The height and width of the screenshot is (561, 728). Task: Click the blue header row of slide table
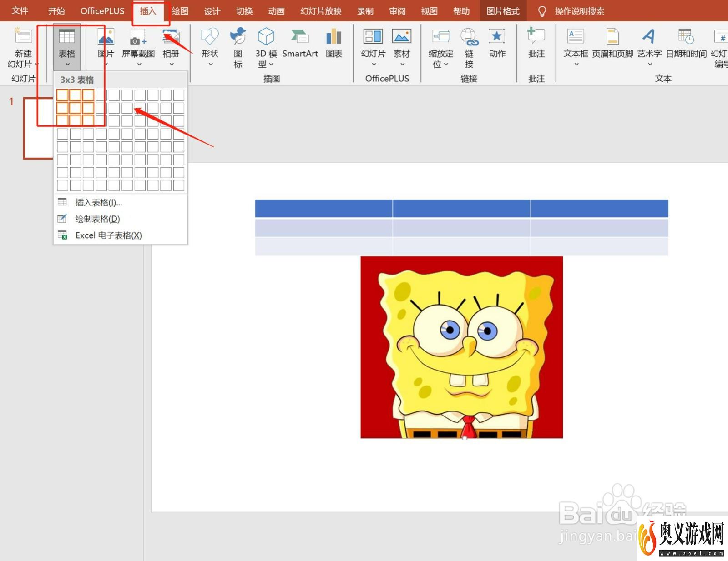coord(461,208)
